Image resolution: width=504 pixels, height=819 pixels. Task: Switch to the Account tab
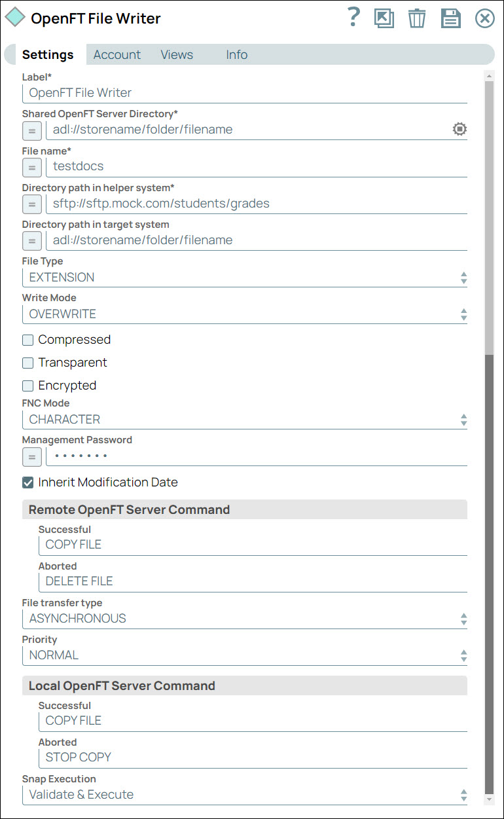pos(117,55)
